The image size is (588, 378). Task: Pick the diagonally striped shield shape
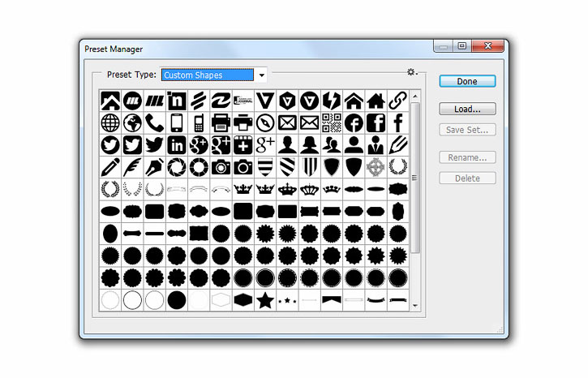(x=287, y=167)
